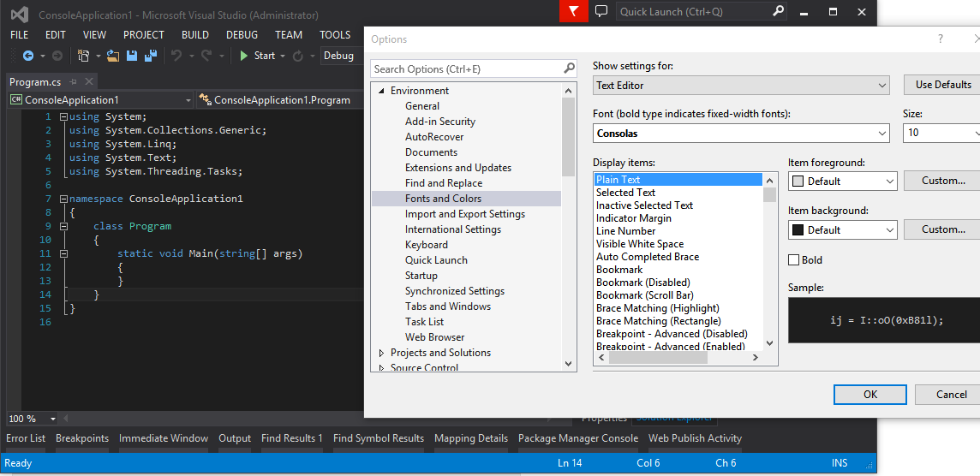
Task: Open the ConsoleApplication1.Program type dropdown
Action: click(281, 100)
